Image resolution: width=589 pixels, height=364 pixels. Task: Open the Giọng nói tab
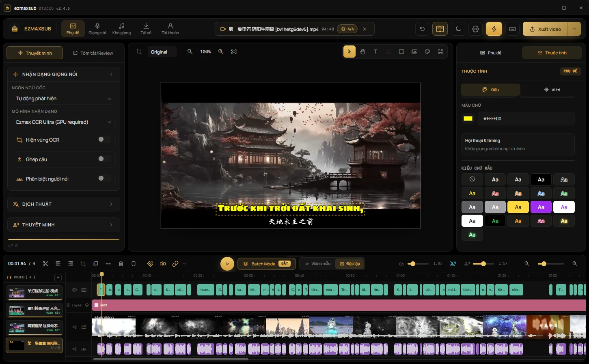(97, 29)
